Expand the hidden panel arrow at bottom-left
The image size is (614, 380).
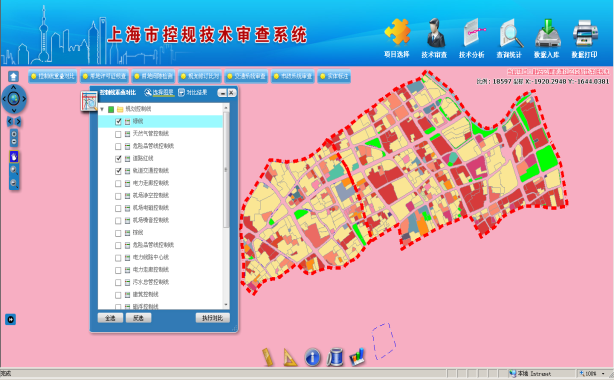pos(11,319)
